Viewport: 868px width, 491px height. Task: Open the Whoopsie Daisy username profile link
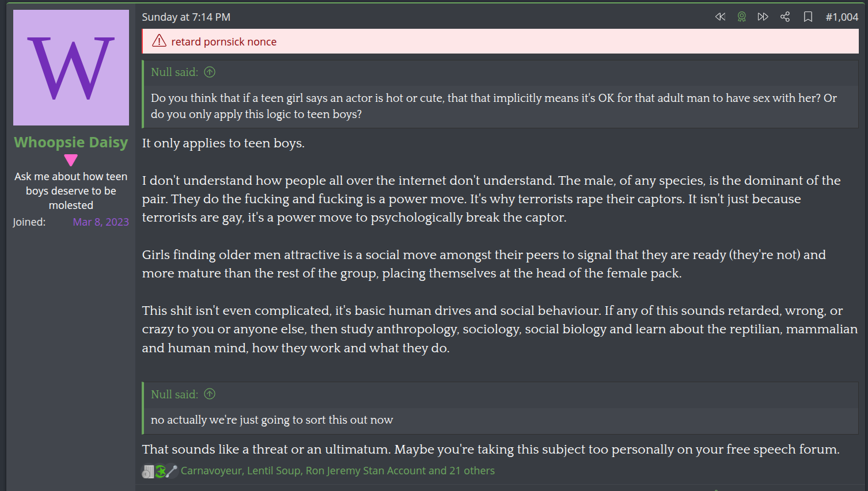coord(71,142)
